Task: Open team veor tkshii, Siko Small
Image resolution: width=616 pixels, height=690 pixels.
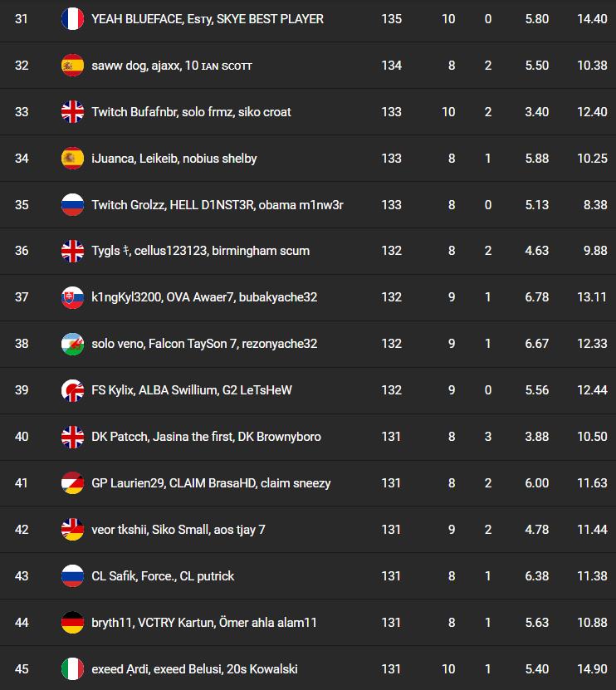Action: pyautogui.click(x=178, y=530)
